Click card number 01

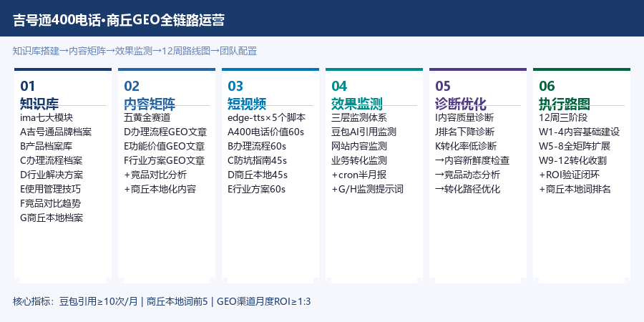click(x=27, y=86)
